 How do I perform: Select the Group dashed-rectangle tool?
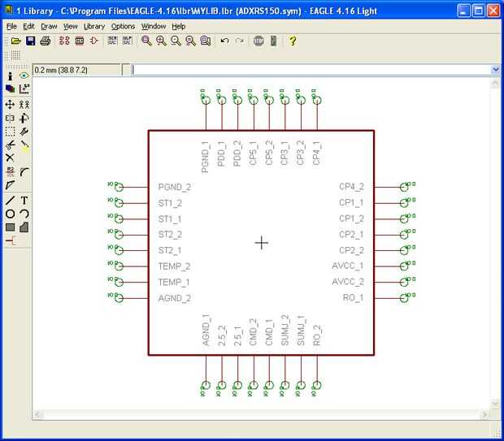coord(10,132)
